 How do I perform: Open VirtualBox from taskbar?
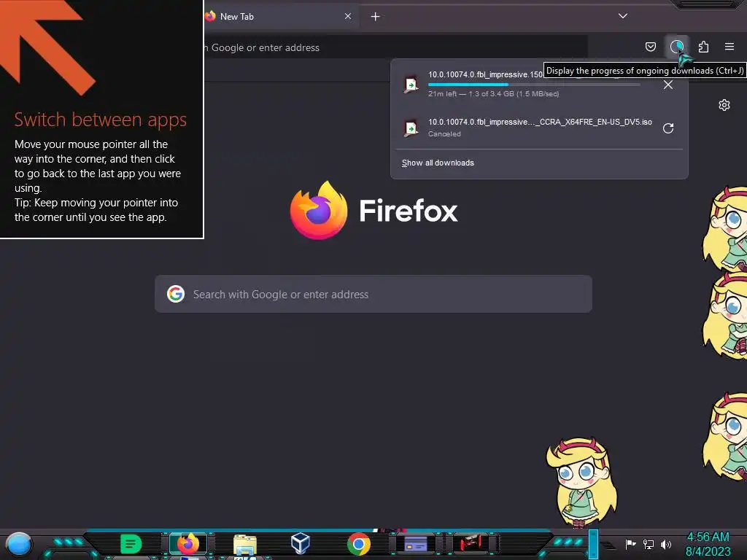[301, 543]
